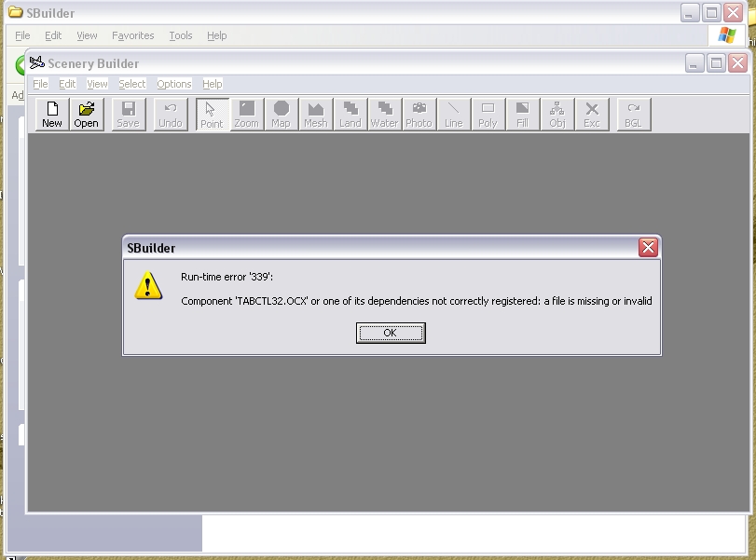Open Scenery Builder Help menu

(x=213, y=84)
